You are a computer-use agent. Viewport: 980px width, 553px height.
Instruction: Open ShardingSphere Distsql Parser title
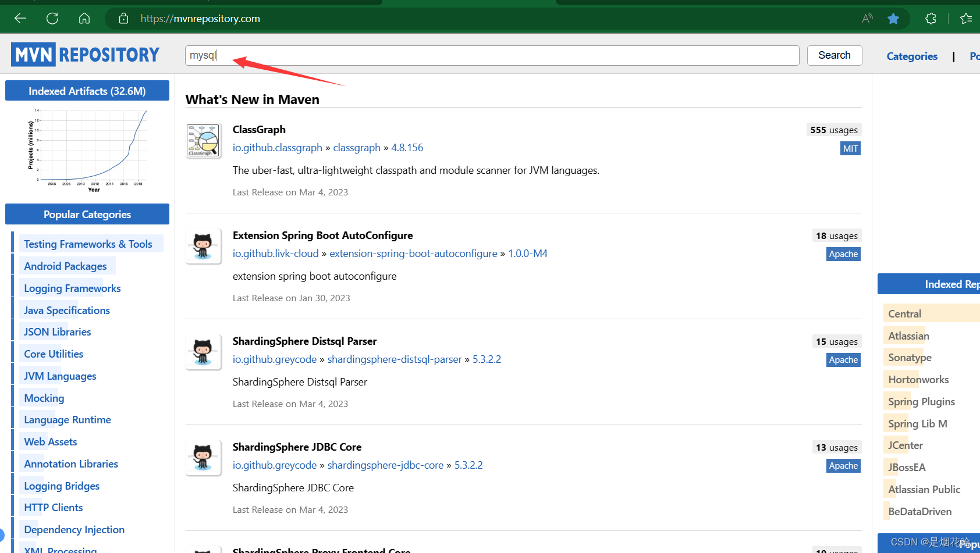tap(305, 341)
